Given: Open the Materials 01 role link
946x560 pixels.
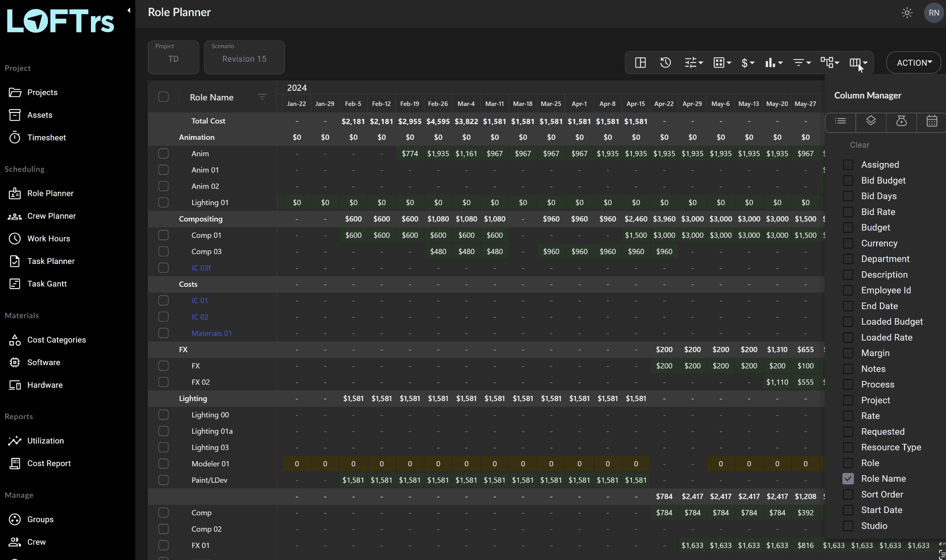Looking at the screenshot, I should pyautogui.click(x=211, y=333).
